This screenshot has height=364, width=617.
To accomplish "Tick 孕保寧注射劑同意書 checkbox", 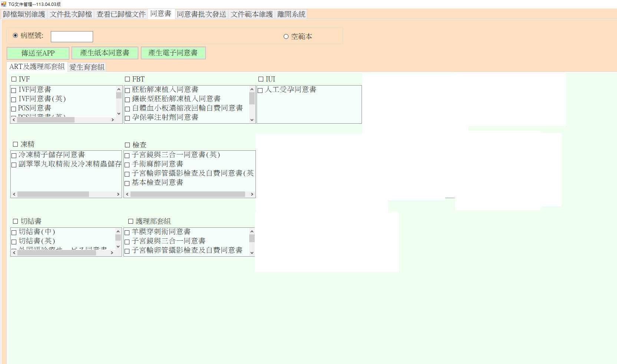I will click(127, 118).
